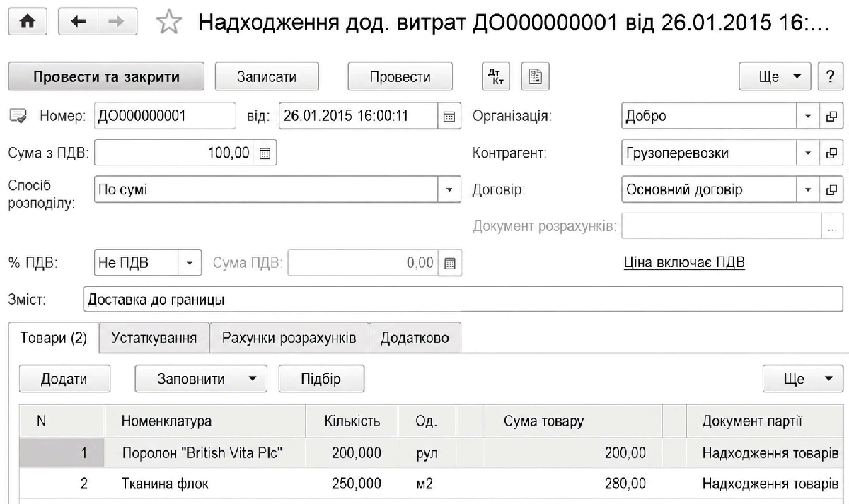
Task: Focus the Номер input field
Action: (x=165, y=117)
